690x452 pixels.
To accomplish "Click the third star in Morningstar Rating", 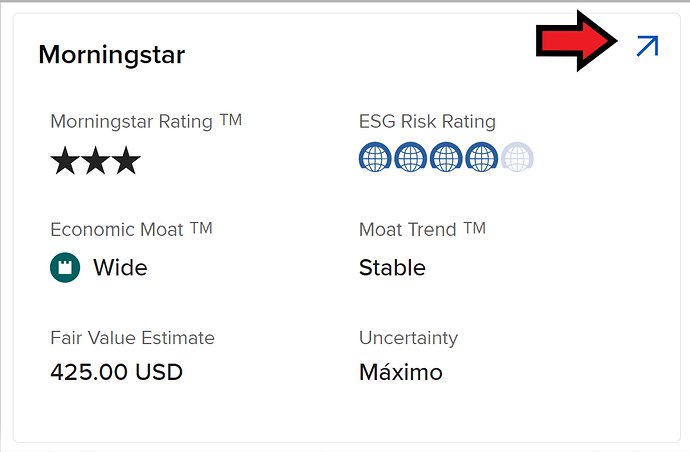I will coord(126,160).
